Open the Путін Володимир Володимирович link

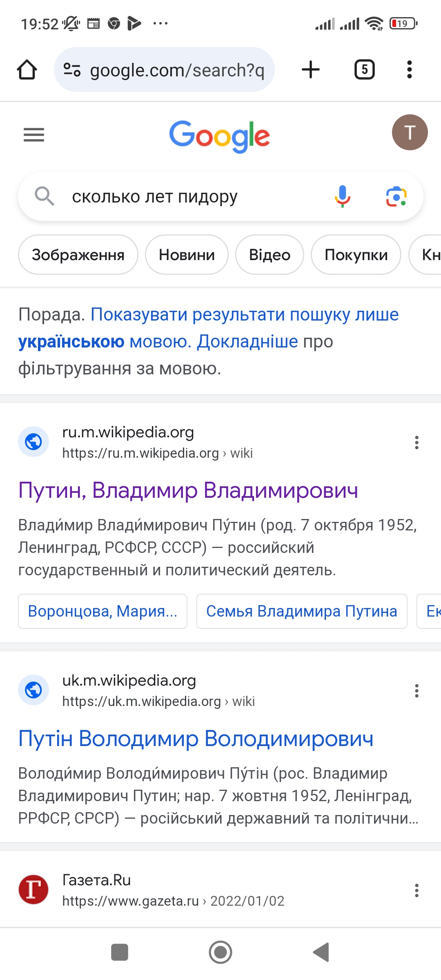(196, 738)
